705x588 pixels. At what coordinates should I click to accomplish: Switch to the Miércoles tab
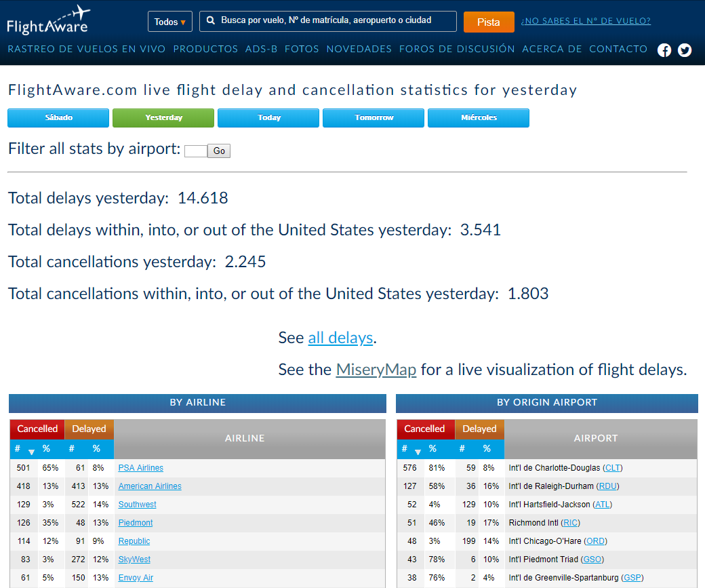click(x=479, y=118)
